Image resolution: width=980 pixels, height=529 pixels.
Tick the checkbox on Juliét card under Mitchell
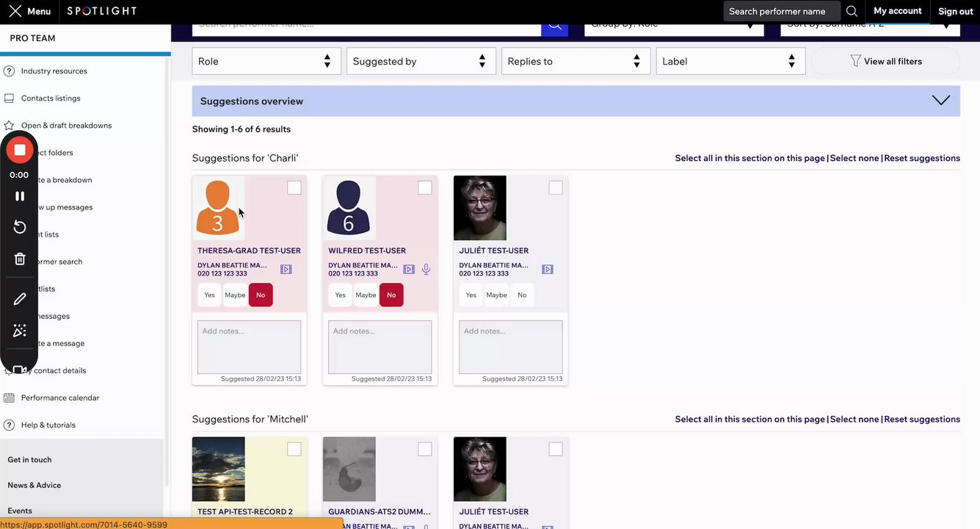point(556,449)
